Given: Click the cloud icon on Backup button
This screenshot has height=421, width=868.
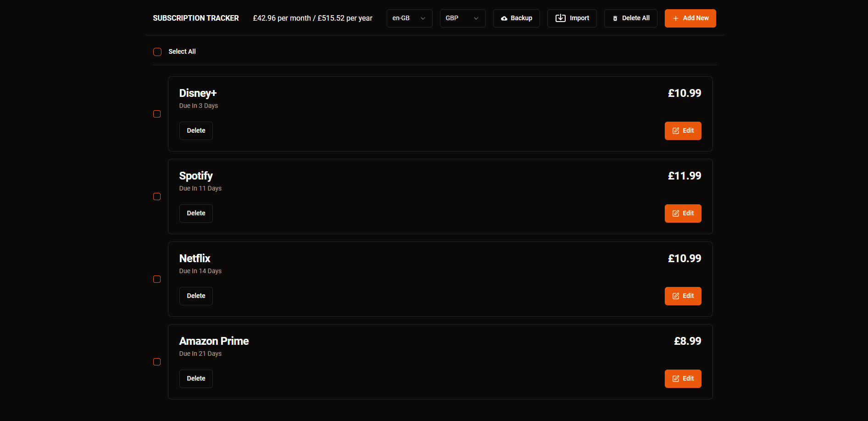Looking at the screenshot, I should pyautogui.click(x=504, y=18).
